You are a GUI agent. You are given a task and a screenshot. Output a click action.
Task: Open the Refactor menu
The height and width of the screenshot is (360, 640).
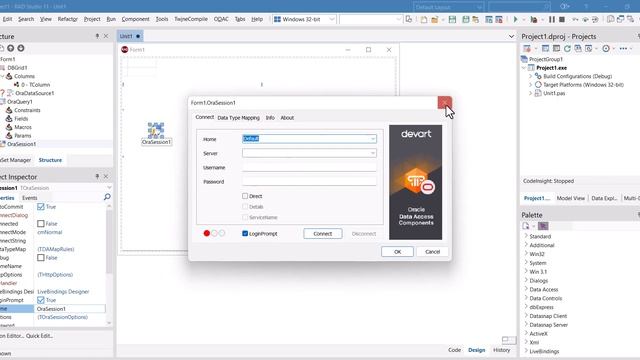[x=67, y=19]
